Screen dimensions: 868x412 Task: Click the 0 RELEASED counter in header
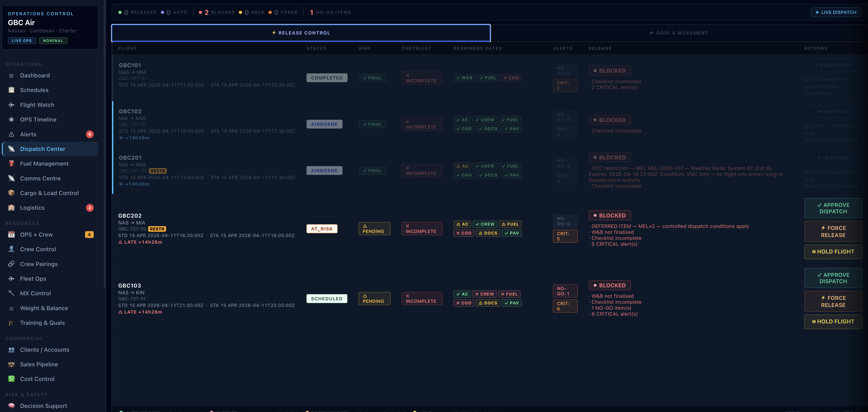[138, 13]
